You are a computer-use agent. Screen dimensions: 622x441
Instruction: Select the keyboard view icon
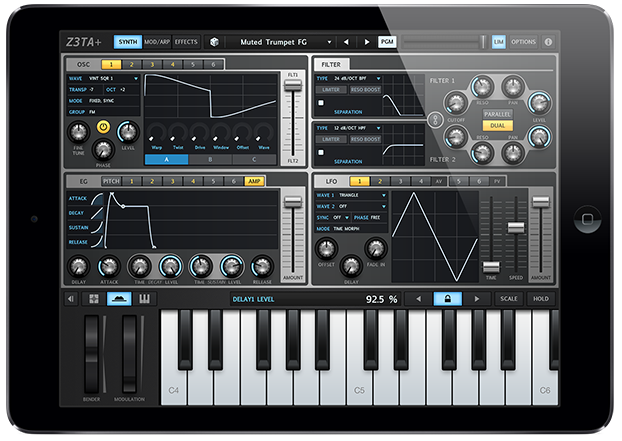[144, 299]
